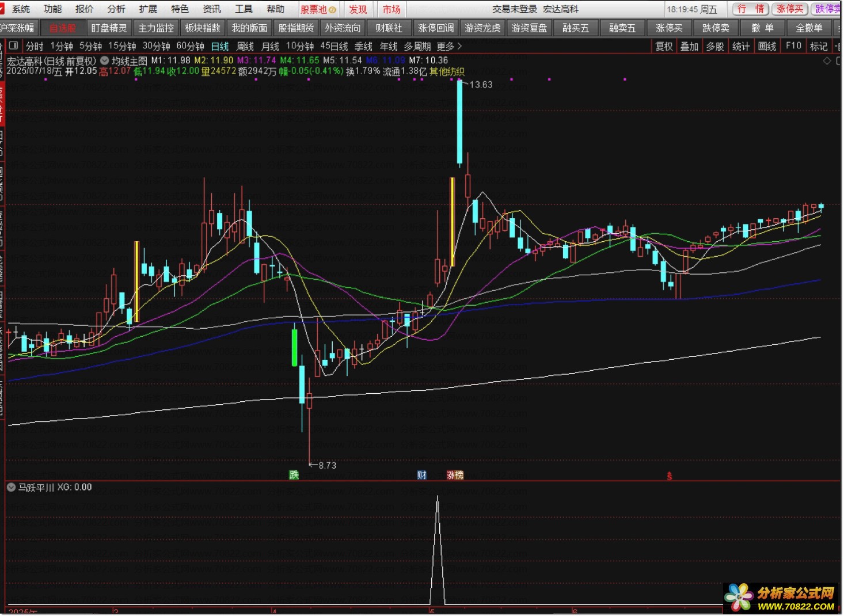
Task: Select the 股指期货 toolbar button
Action: point(296,28)
